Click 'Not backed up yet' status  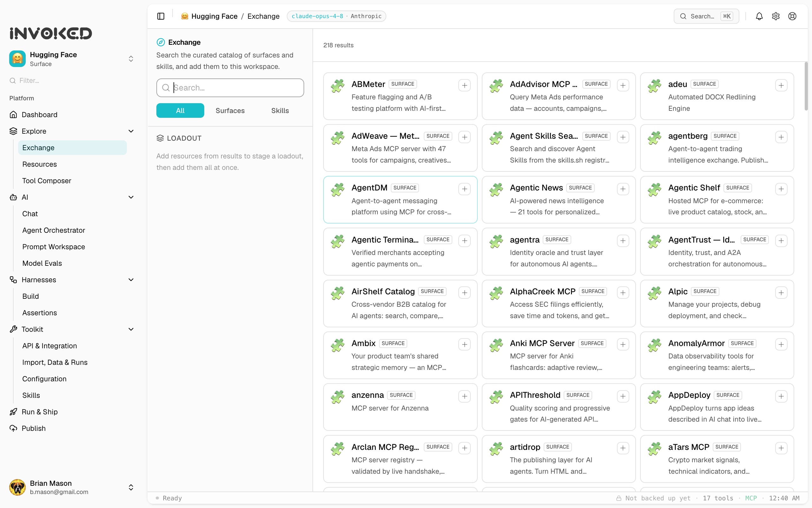pyautogui.click(x=654, y=498)
